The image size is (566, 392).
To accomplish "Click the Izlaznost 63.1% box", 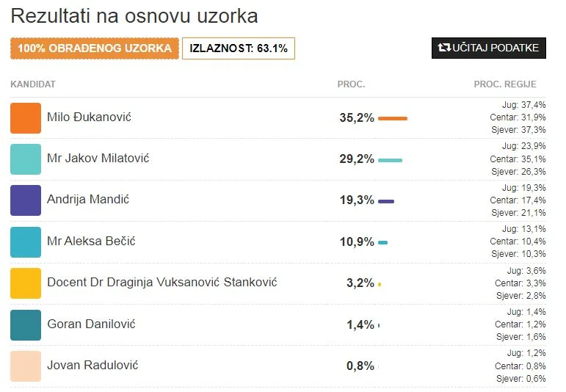I will pos(239,48).
